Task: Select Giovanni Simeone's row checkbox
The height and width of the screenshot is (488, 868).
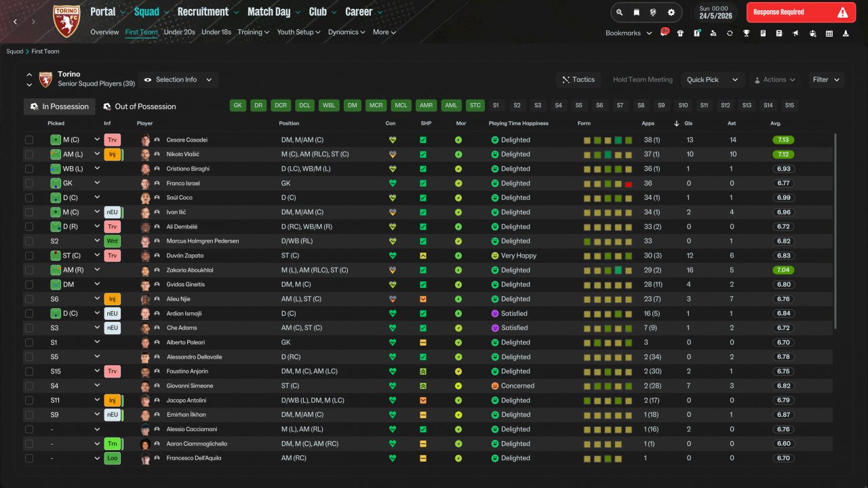Action: pos(29,386)
